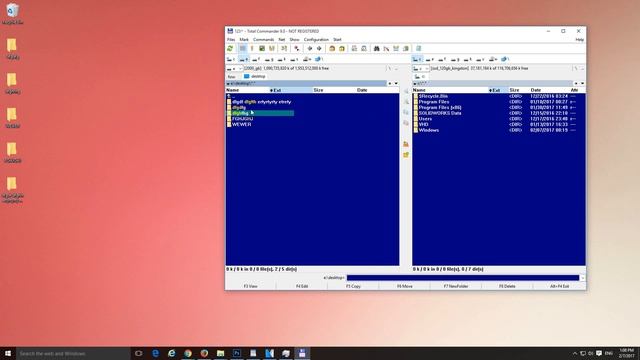Open left panel favorites star button

[x=389, y=83]
